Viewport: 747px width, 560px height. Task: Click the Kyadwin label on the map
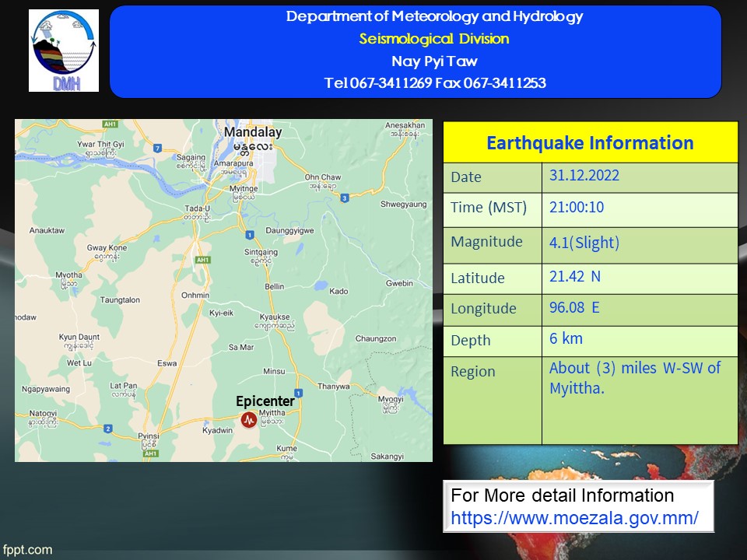(x=217, y=430)
